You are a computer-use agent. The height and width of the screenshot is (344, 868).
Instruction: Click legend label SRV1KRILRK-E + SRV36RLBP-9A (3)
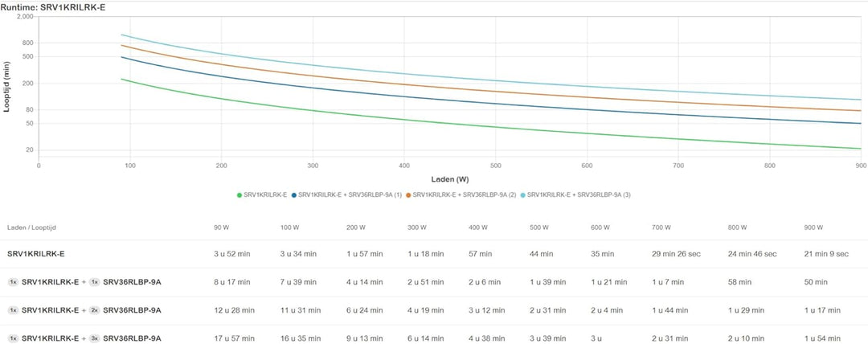click(x=579, y=195)
